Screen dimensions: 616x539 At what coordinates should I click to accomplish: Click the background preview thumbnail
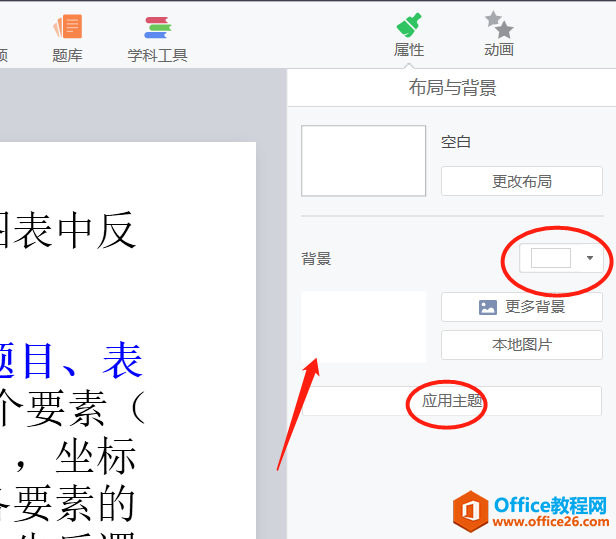363,327
